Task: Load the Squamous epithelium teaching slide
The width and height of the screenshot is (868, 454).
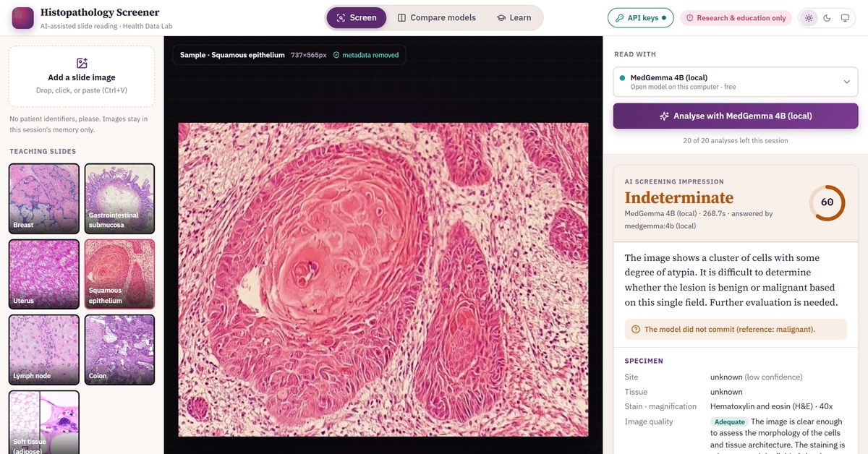Action: (119, 274)
